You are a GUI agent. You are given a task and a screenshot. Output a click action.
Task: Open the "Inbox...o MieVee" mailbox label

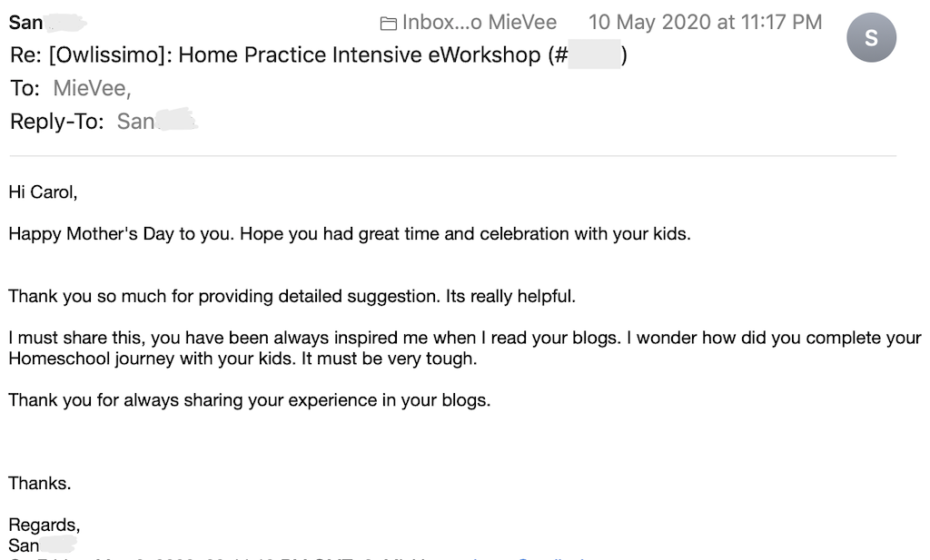coord(480,23)
